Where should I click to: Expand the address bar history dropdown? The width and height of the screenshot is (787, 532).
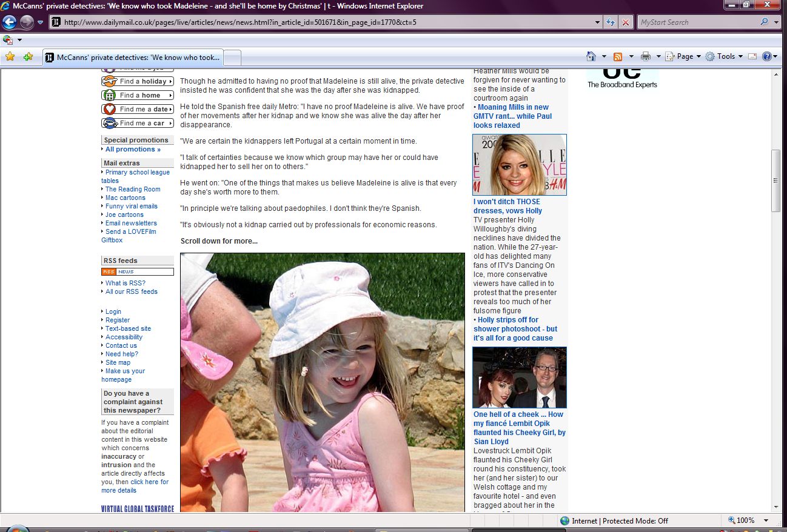click(x=598, y=22)
